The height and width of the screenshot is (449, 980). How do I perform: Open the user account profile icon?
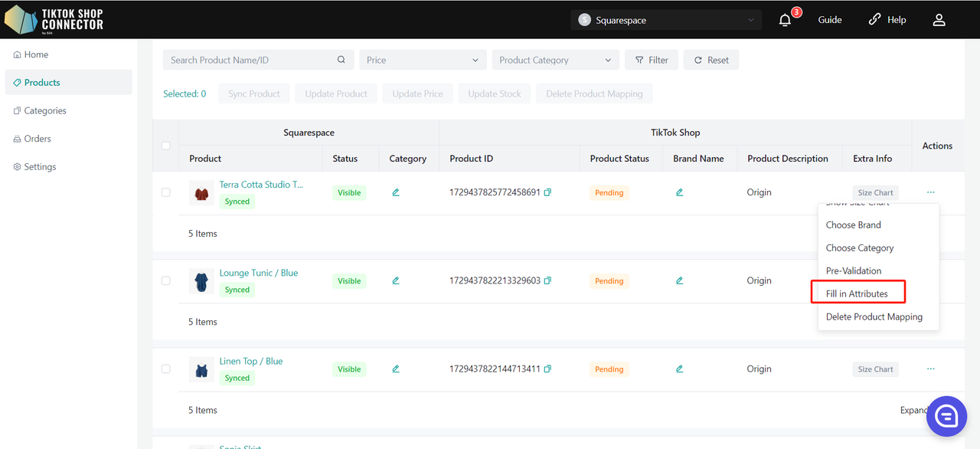coord(939,20)
